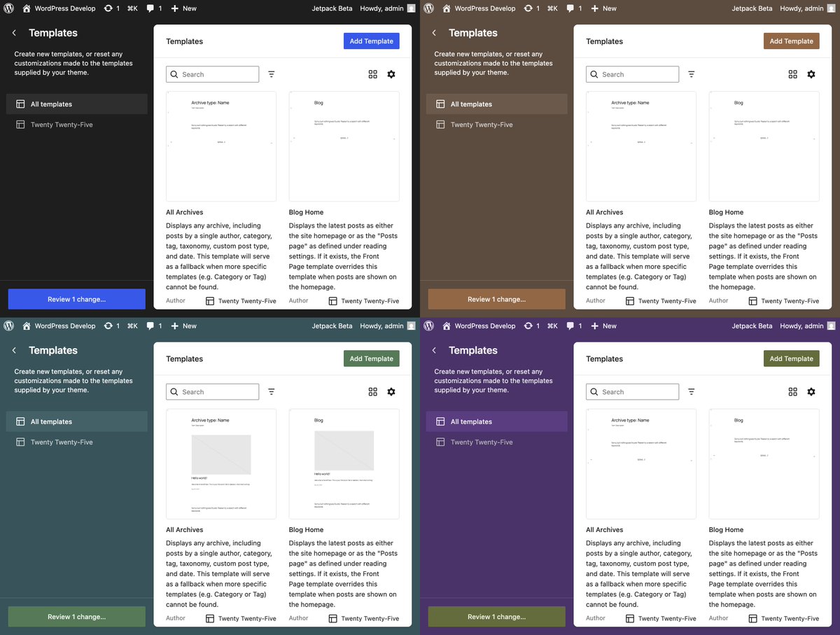Viewport: 840px width, 635px height.
Task: Click WordPress Develop home link, black-themed bar
Action: [x=59, y=8]
